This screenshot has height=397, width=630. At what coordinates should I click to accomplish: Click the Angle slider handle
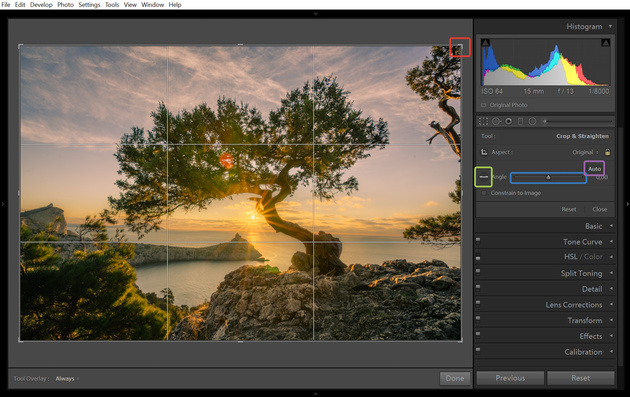pyautogui.click(x=548, y=177)
